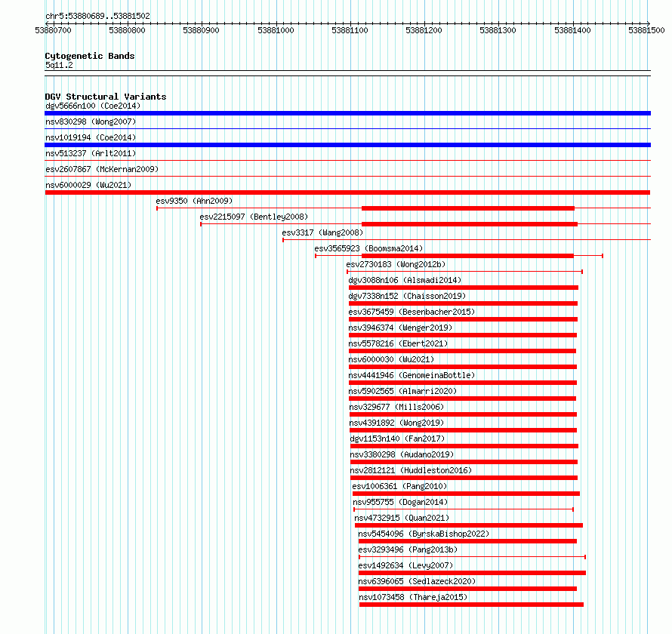Open the nsv6000029 (Wu2021) entry
The width and height of the screenshot is (672, 634).
[88, 185]
